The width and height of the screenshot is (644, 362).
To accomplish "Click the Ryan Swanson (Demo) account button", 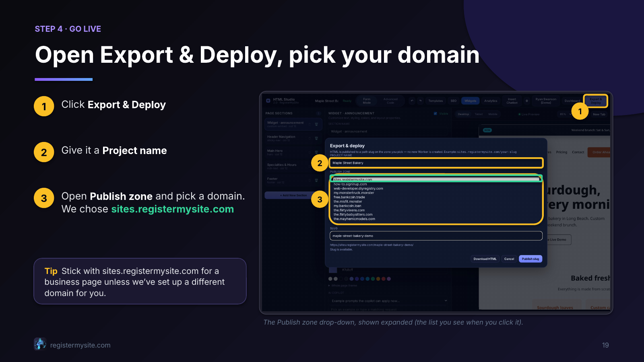I will point(546,101).
